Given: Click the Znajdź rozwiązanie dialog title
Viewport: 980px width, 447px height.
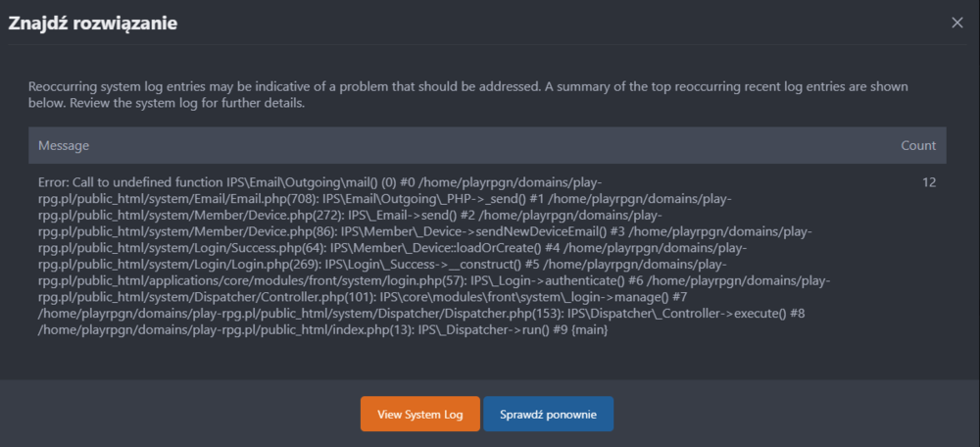Looking at the screenshot, I should (x=93, y=24).
